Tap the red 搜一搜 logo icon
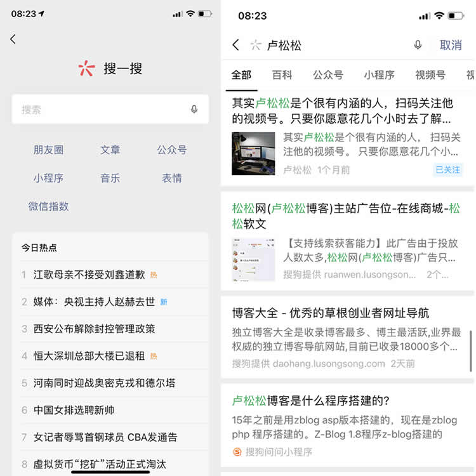 pyautogui.click(x=86, y=68)
